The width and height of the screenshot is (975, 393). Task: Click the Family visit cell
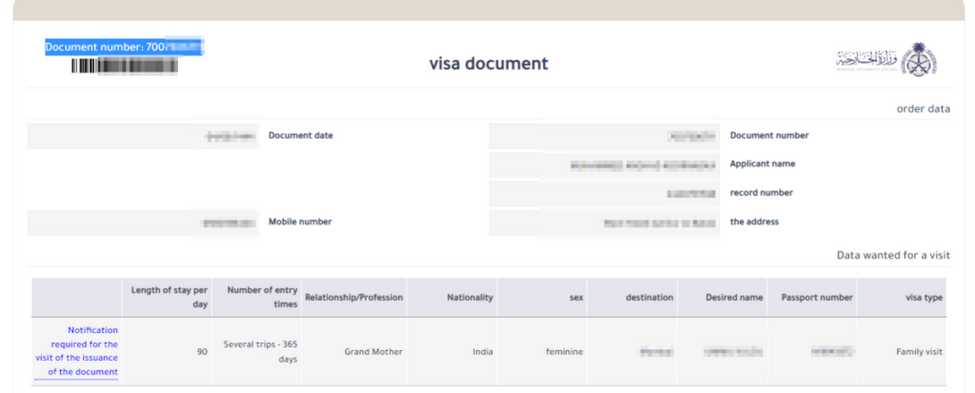[x=902, y=351]
